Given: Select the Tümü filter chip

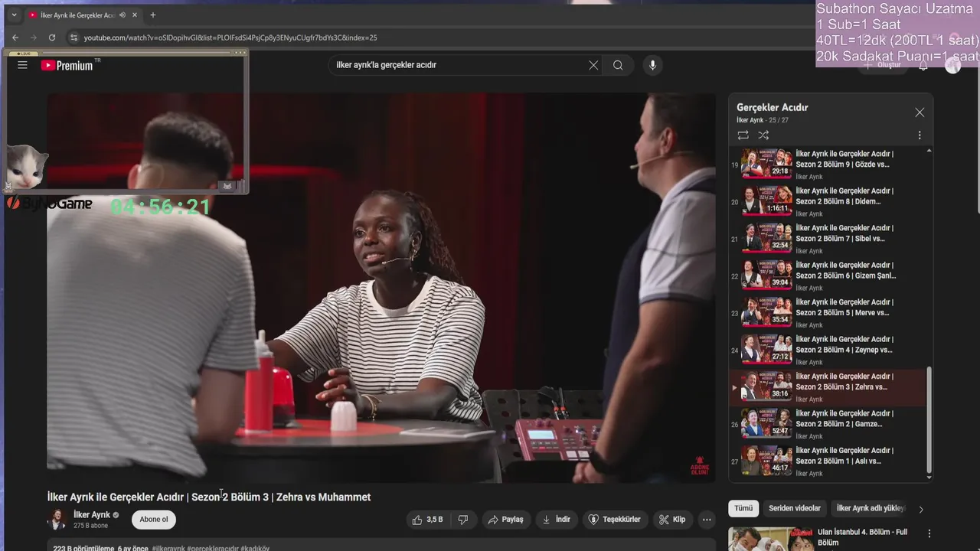Looking at the screenshot, I should pos(743,508).
